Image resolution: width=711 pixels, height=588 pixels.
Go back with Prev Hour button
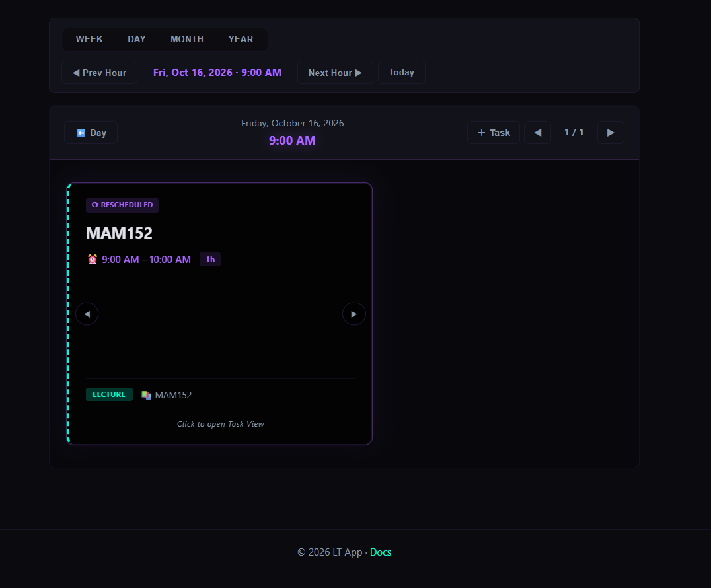(99, 73)
